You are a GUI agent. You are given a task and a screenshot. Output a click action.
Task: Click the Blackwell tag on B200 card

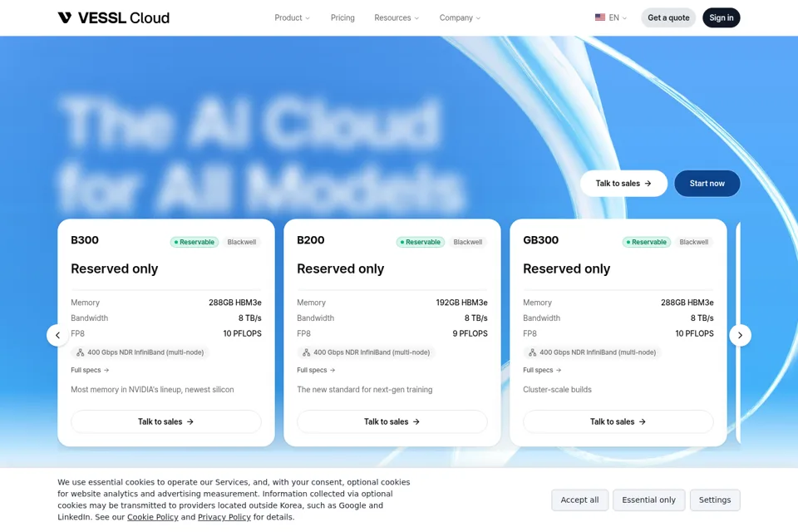click(468, 242)
